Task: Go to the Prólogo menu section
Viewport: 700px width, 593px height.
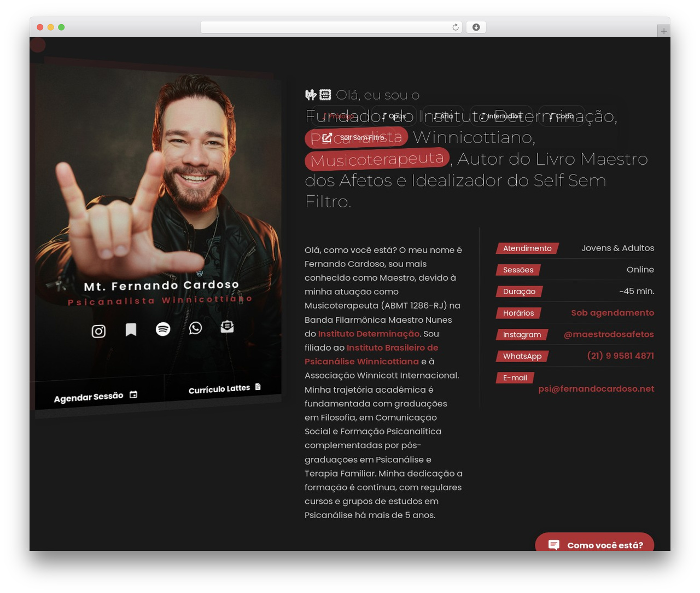Action: 338,116
